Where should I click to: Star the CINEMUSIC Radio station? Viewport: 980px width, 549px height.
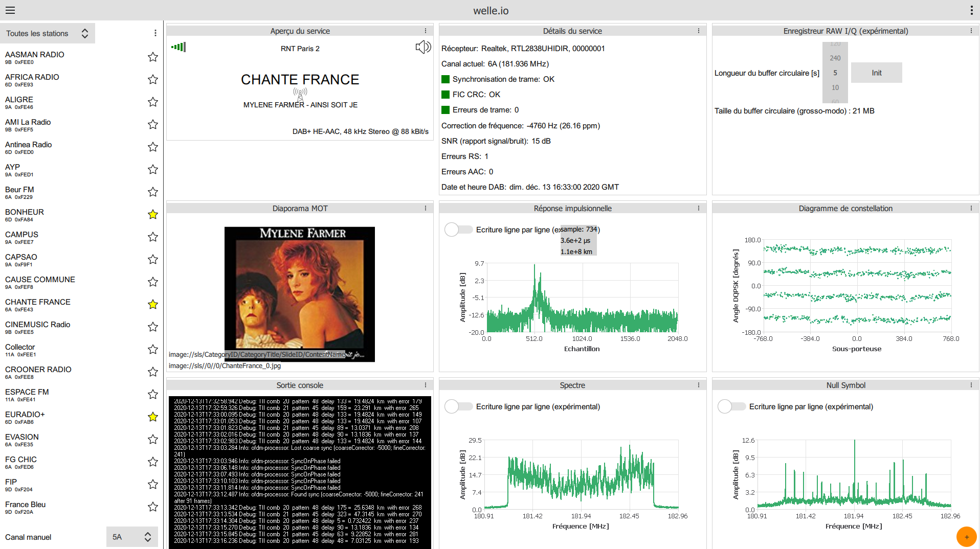pos(152,327)
